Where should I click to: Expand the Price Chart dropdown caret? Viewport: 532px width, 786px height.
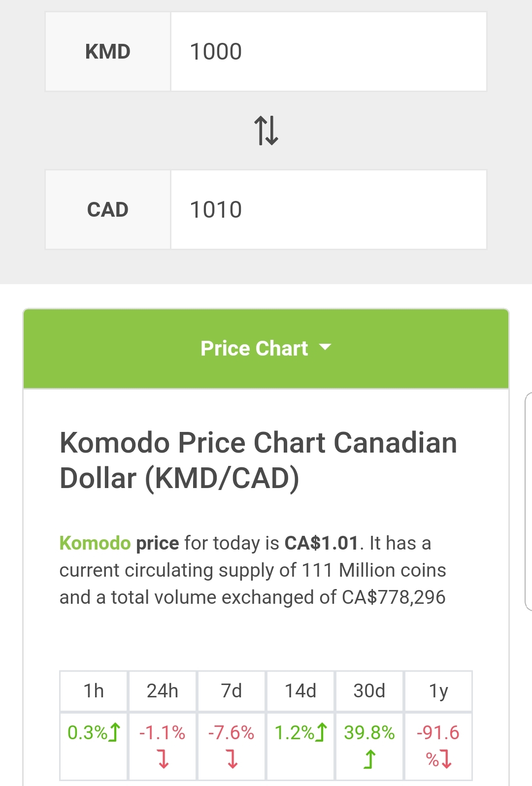point(325,347)
